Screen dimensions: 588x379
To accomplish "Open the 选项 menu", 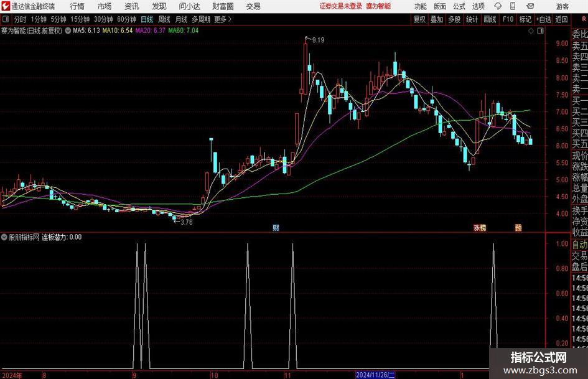I will (478, 6).
